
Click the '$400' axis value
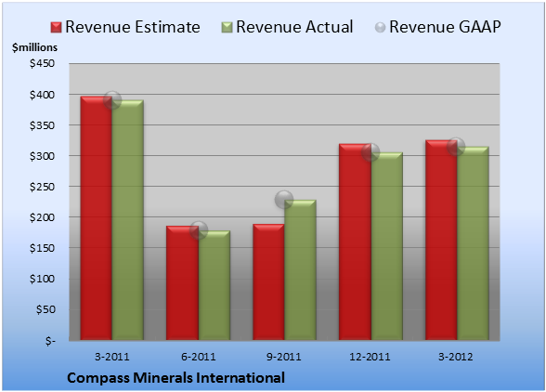[x=42, y=95]
